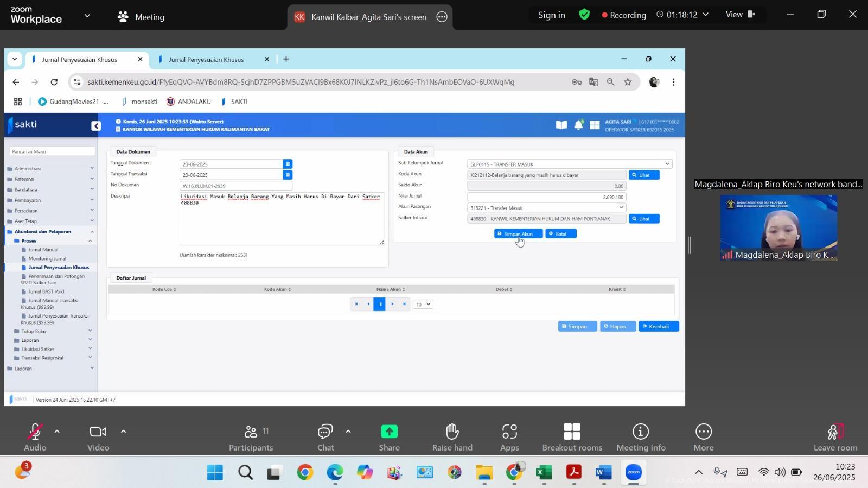Select Monitoring Jurnal in sidebar menu
The image size is (868, 488).
[x=47, y=258]
